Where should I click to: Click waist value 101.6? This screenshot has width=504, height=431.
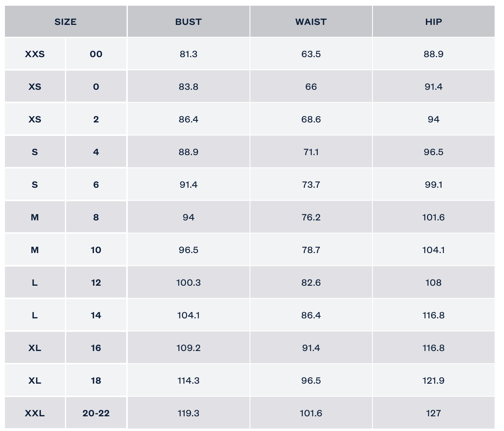311,413
